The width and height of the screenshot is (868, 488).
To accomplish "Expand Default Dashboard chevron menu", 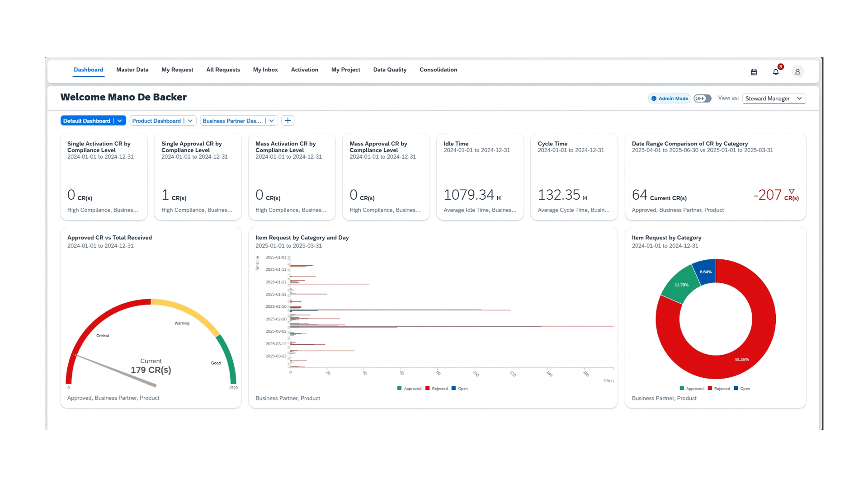I will (120, 121).
